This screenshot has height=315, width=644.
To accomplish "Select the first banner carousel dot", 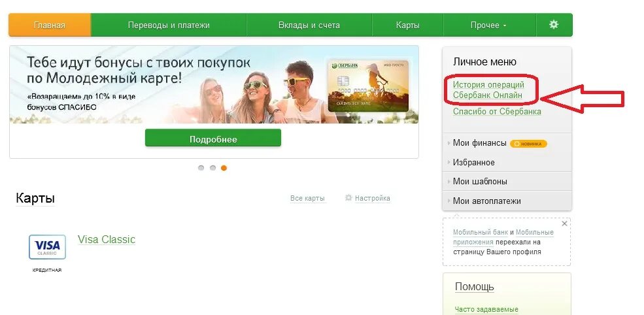I will pyautogui.click(x=201, y=168).
